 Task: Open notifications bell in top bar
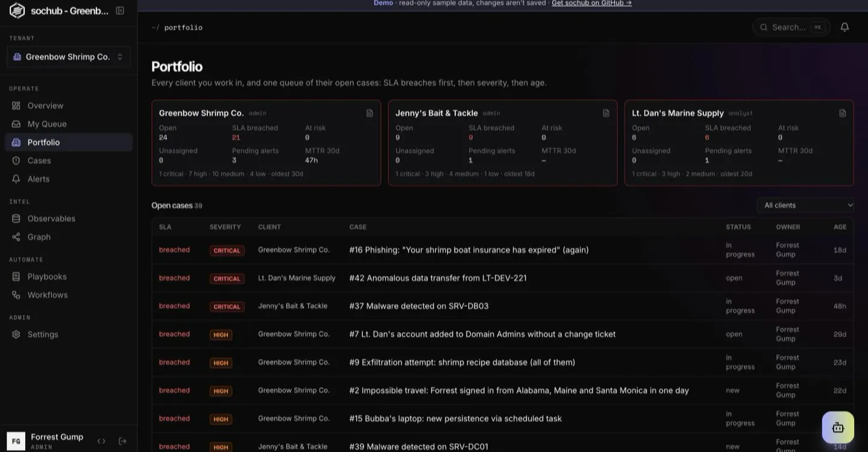click(x=844, y=27)
